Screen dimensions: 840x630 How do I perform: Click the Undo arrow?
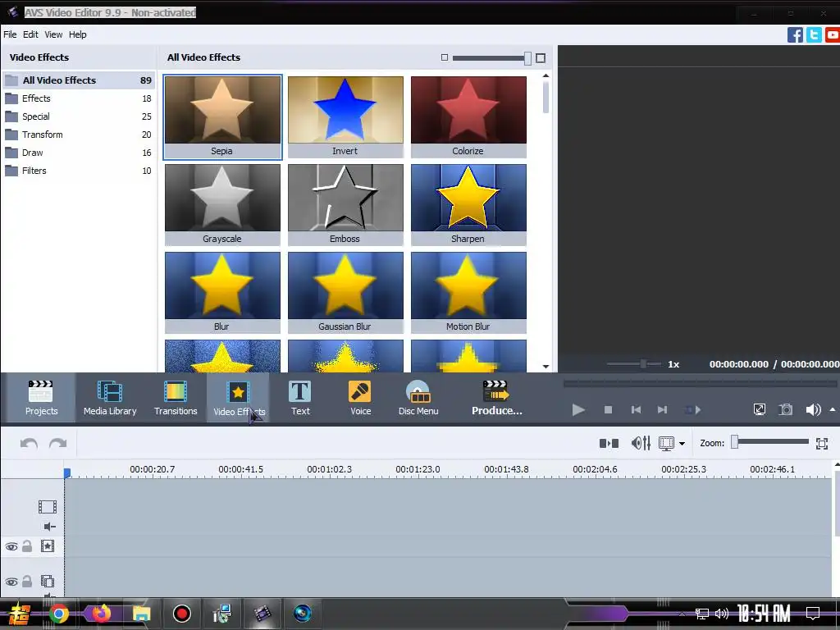pyautogui.click(x=29, y=443)
